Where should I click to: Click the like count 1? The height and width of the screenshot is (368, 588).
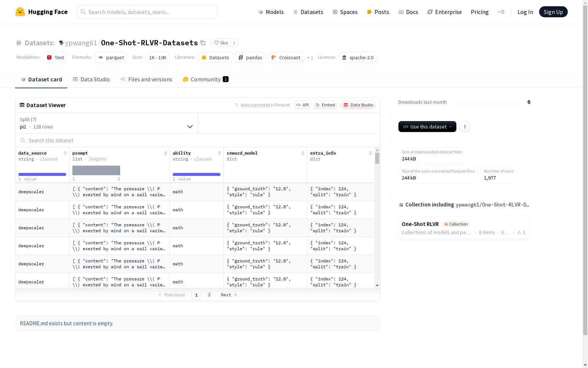click(x=234, y=43)
